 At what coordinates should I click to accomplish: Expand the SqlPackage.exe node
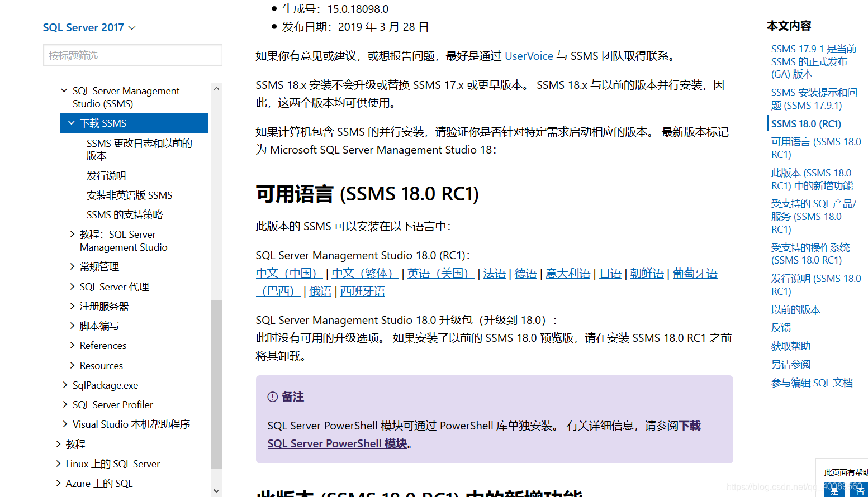tap(65, 385)
